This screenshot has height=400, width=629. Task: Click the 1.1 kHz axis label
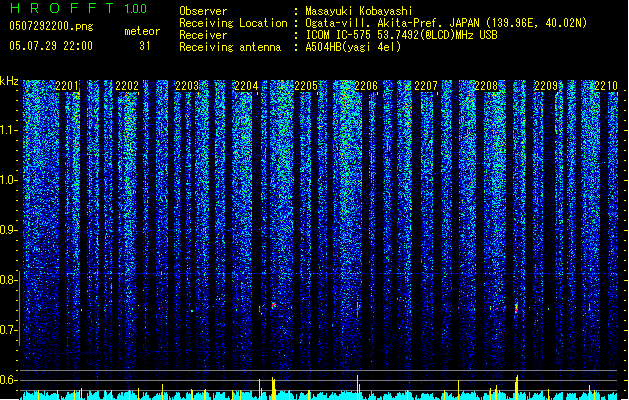point(9,130)
